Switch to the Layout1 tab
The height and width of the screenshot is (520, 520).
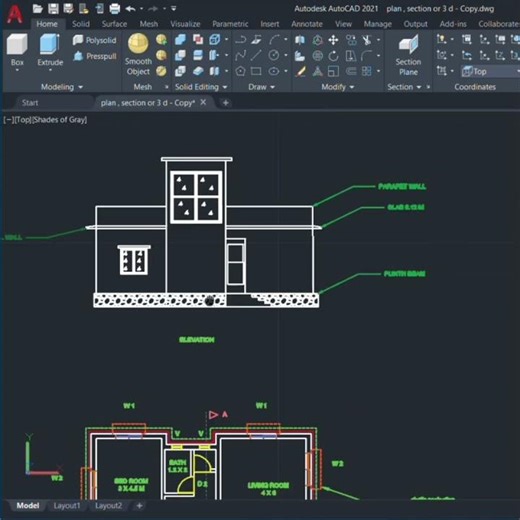click(x=67, y=506)
